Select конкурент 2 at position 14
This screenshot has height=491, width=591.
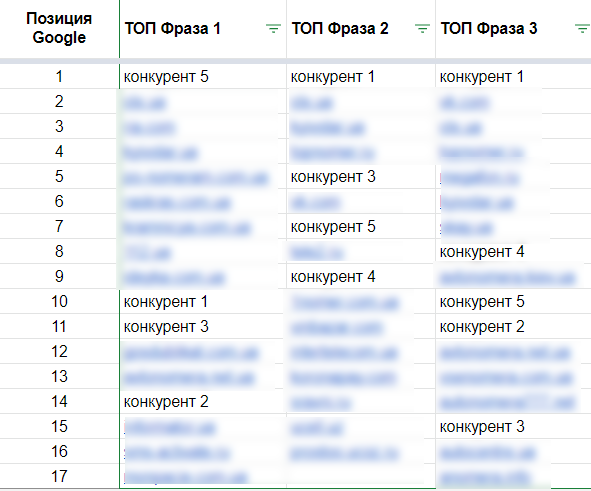[x=166, y=402]
